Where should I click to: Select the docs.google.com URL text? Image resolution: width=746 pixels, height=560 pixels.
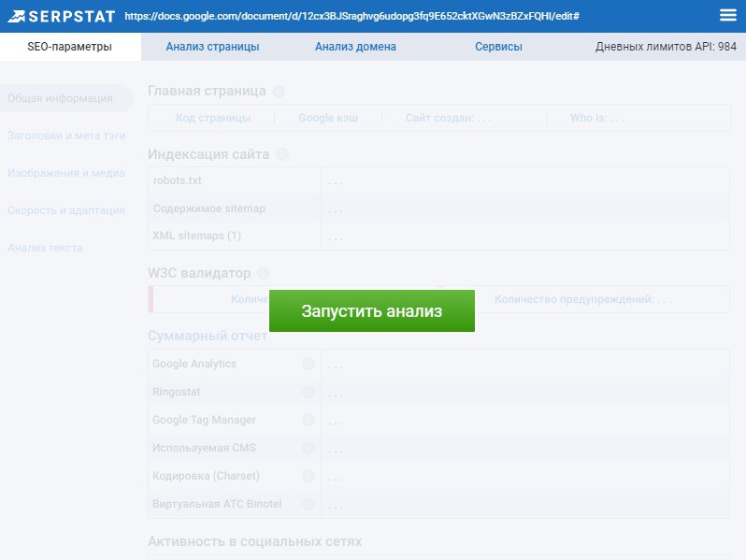352,16
